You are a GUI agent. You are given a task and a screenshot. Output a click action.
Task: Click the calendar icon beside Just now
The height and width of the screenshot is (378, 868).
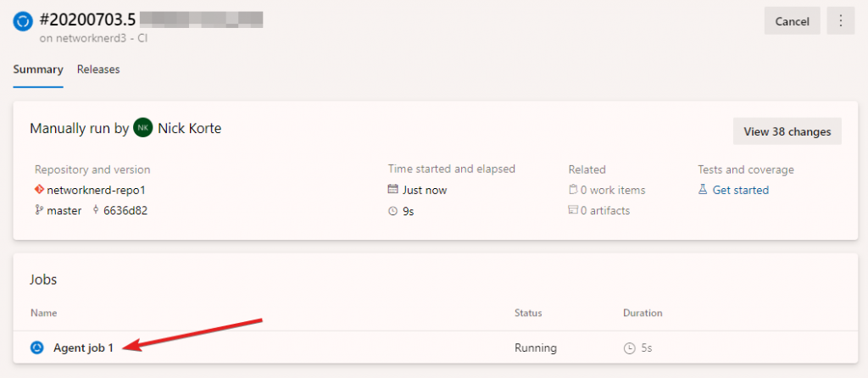(392, 190)
